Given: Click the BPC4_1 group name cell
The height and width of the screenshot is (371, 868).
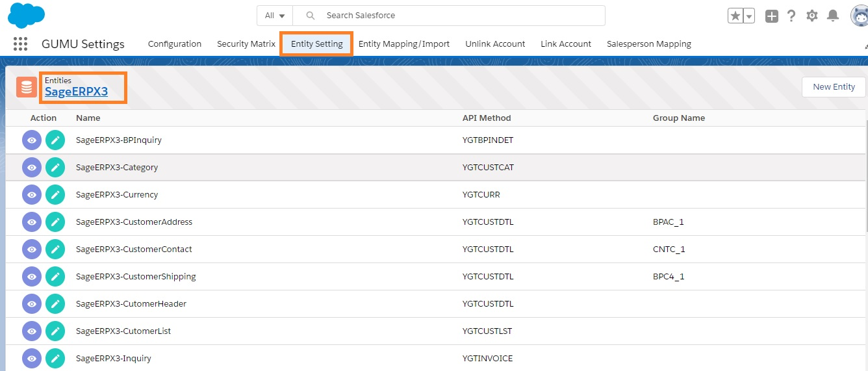Looking at the screenshot, I should click(669, 276).
